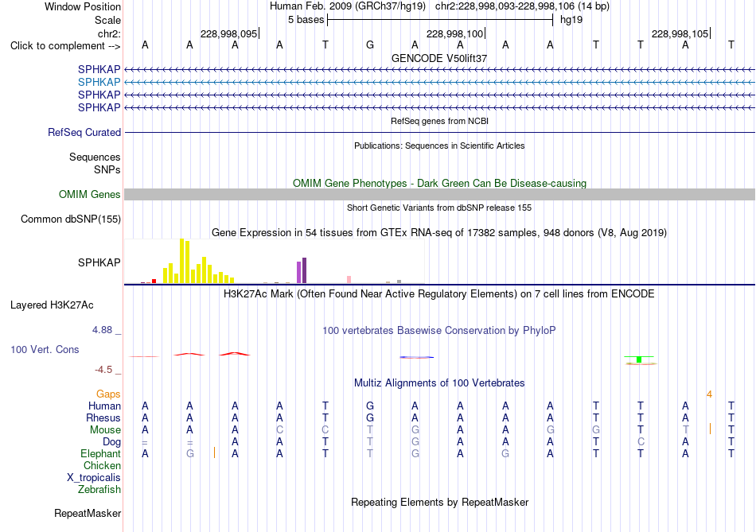The width and height of the screenshot is (756, 532).
Task: Click the SNPs track label
Action: coord(107,169)
